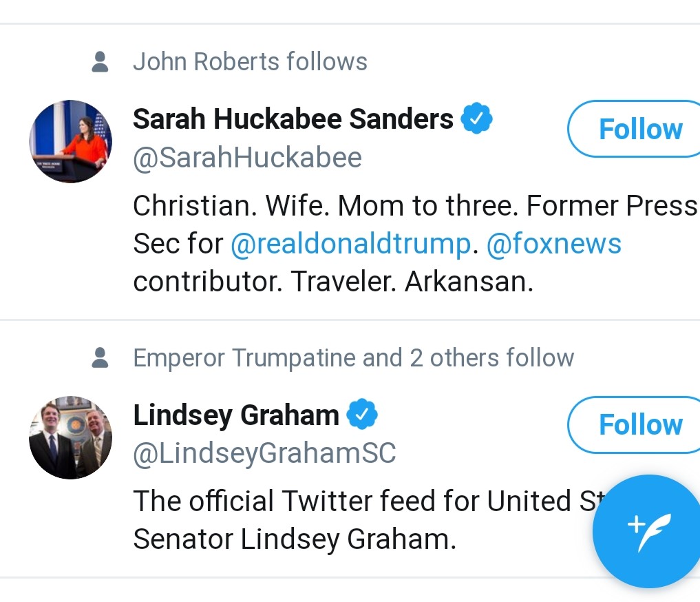Open the @foxnews mention link

tap(553, 244)
